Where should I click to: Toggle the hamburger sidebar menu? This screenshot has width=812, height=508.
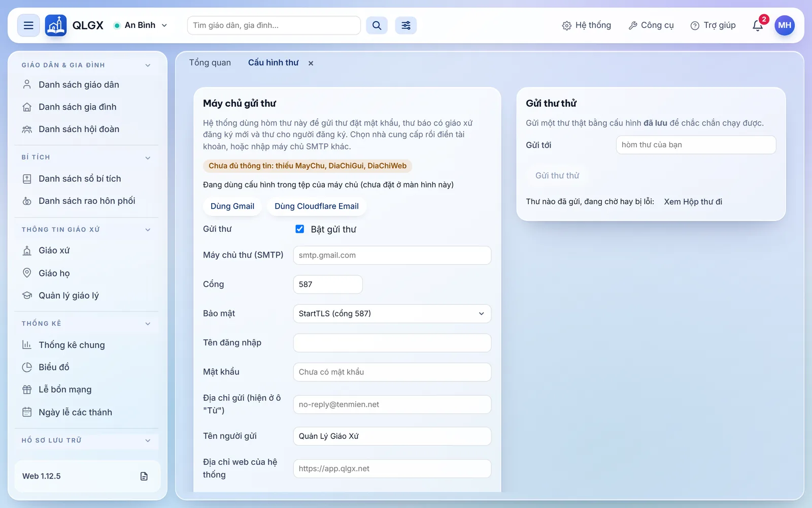[28, 25]
